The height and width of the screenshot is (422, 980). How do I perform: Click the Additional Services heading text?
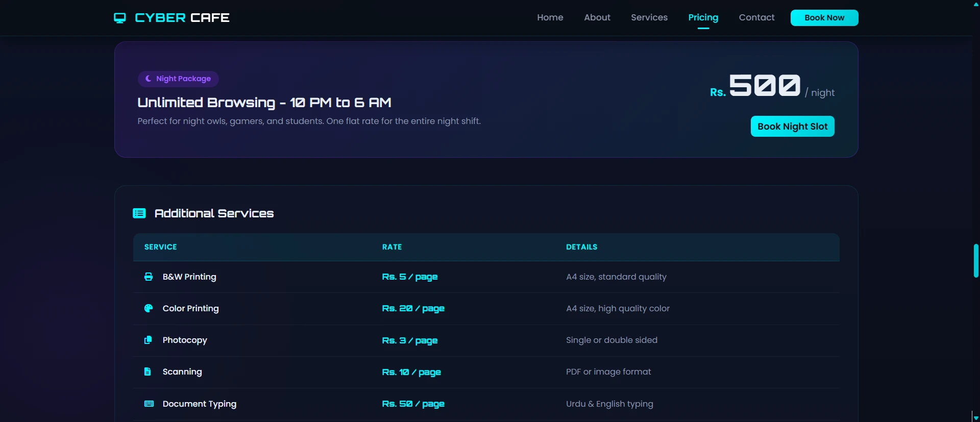[x=214, y=213]
